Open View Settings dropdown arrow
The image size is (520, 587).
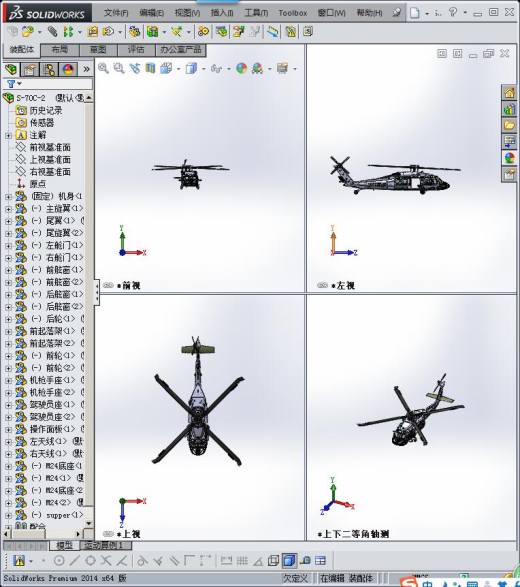(295, 69)
